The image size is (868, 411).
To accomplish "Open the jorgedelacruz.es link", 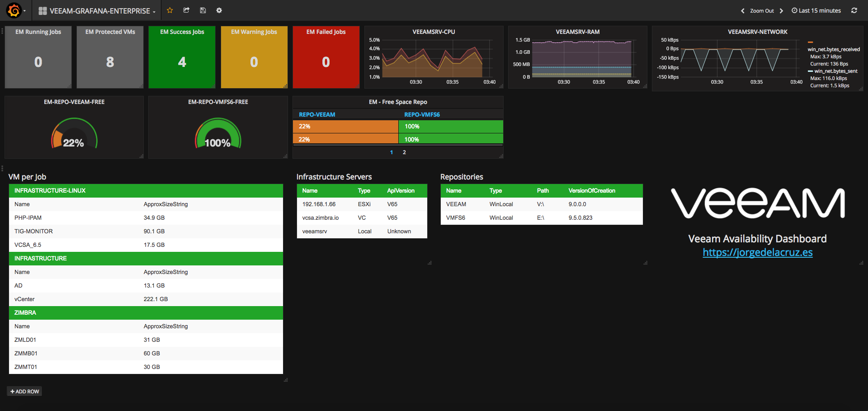I will coord(757,252).
